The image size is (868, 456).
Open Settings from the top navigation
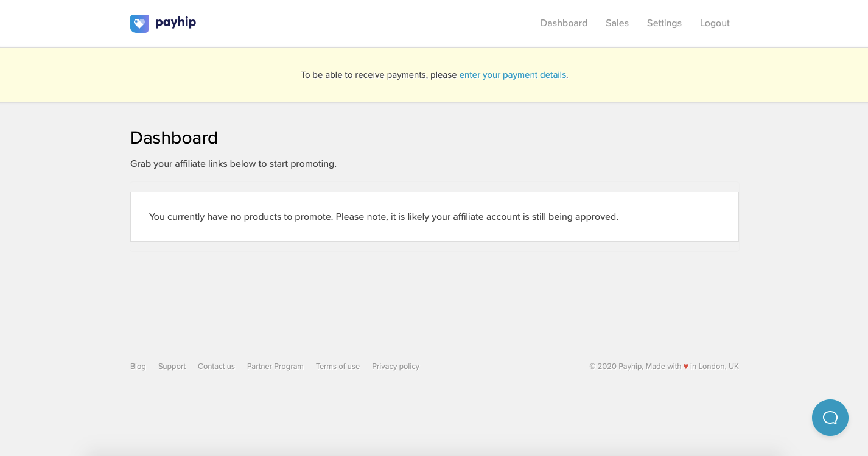pyautogui.click(x=664, y=23)
